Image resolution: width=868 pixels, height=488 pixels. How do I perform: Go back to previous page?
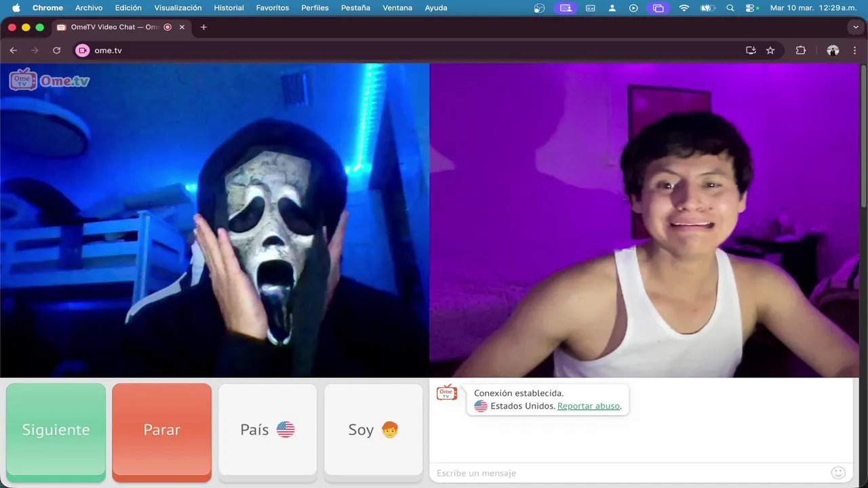pyautogui.click(x=13, y=50)
